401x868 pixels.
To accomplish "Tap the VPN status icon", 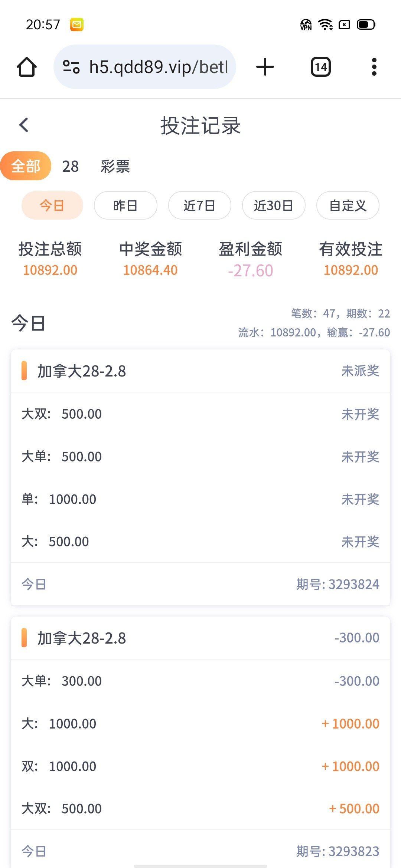I will (x=306, y=25).
